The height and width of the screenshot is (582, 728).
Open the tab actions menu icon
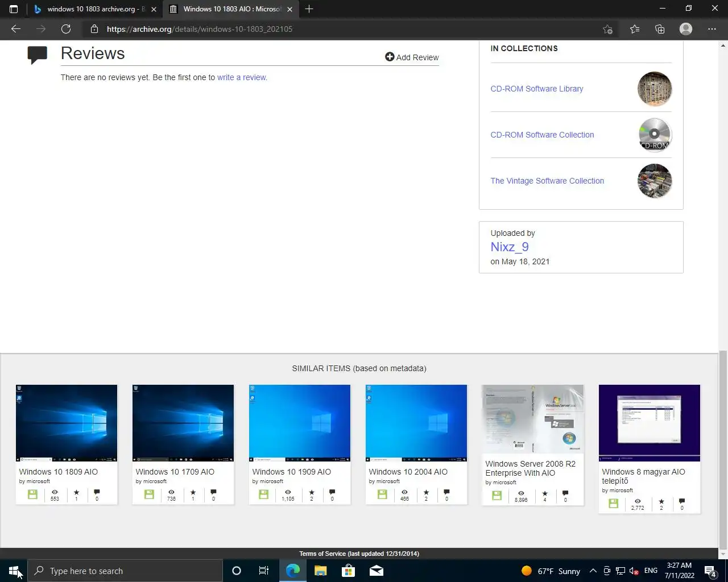tap(14, 9)
